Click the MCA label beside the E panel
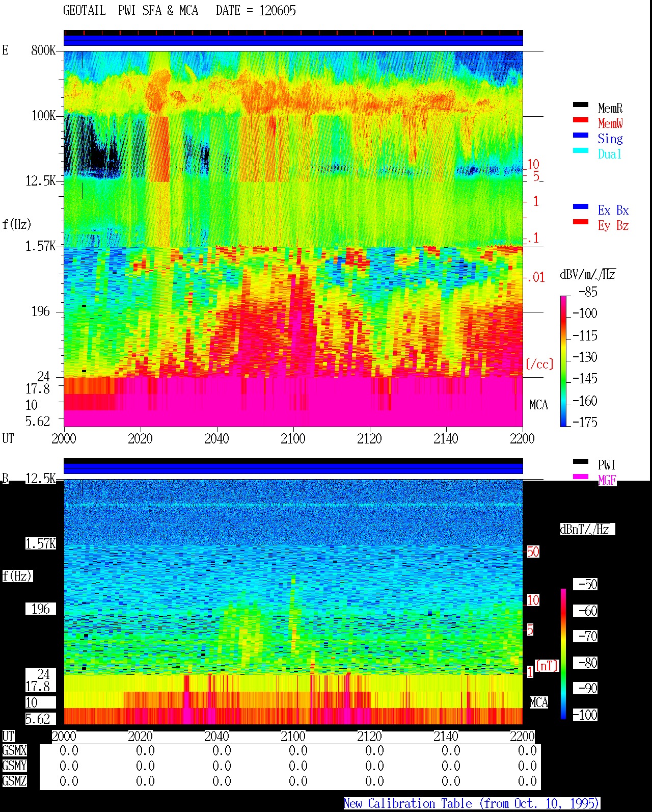The image size is (652, 812). 538,405
